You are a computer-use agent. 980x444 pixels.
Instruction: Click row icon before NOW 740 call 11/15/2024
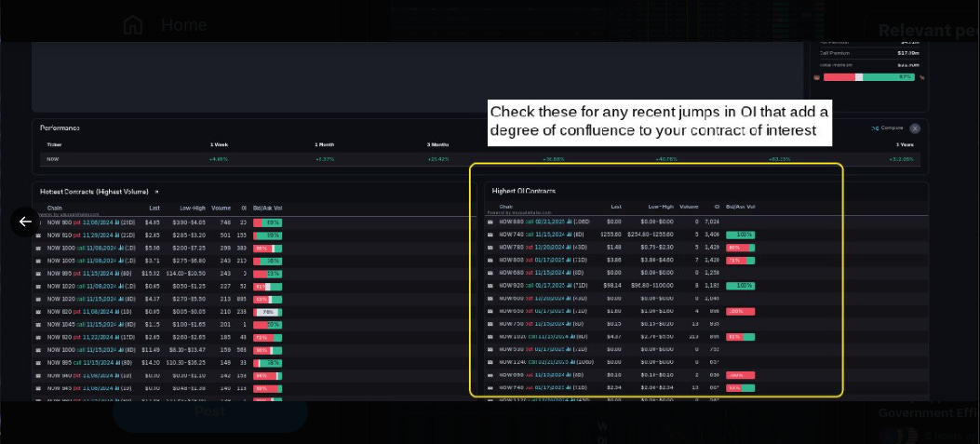[490, 235]
